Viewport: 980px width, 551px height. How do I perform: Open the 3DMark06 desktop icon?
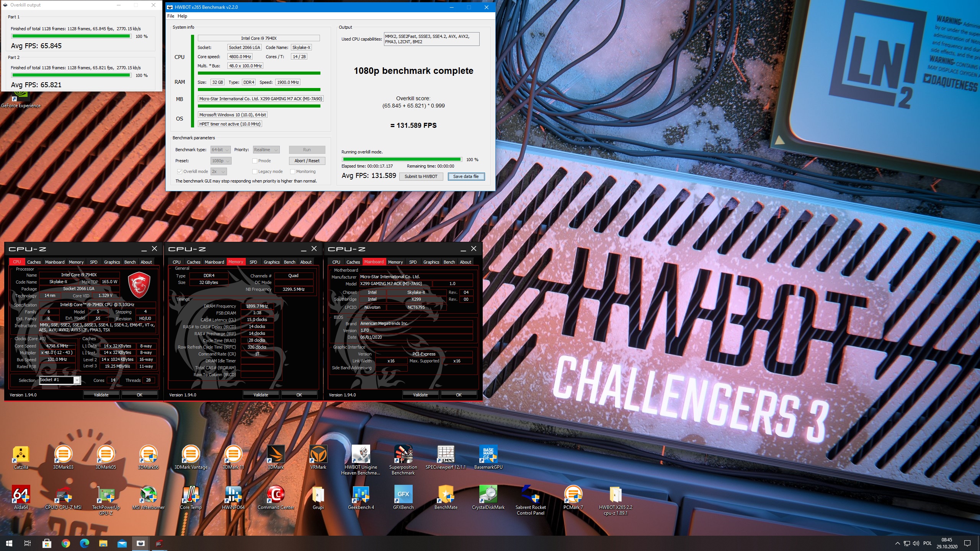point(148,458)
